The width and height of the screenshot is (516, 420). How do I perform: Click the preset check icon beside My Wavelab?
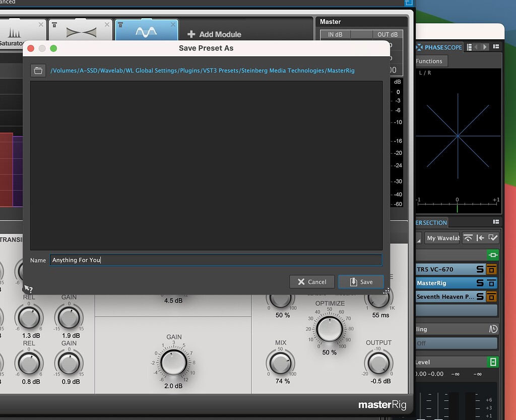point(493,238)
